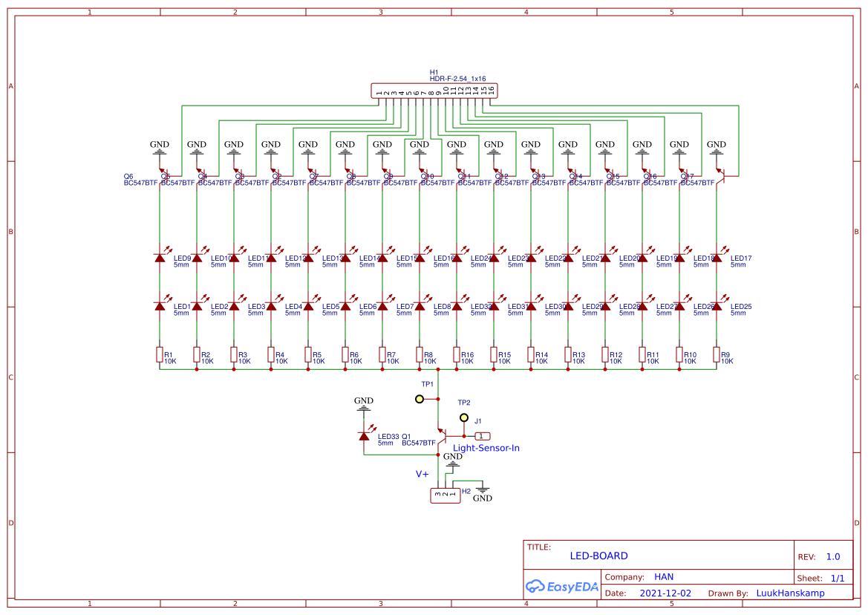Click the LED-BOARD title text

pyautogui.click(x=598, y=555)
